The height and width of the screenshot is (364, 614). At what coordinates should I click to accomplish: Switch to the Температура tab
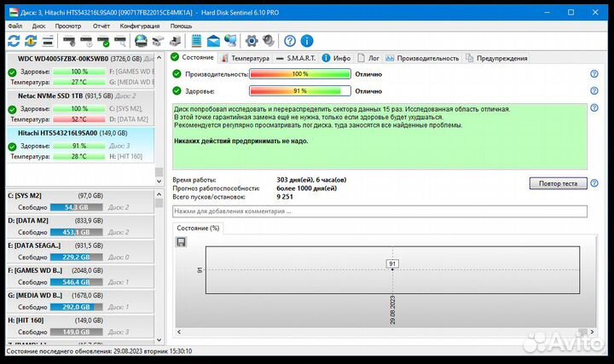245,58
